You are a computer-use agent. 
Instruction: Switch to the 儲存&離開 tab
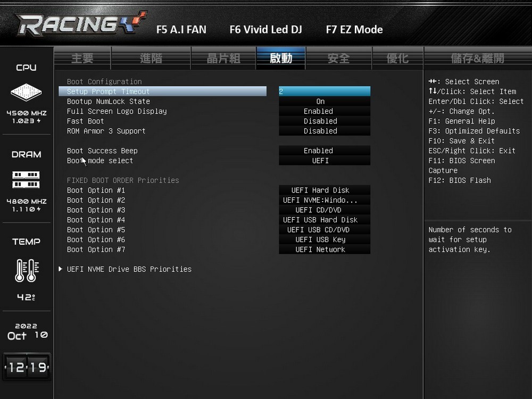click(477, 59)
